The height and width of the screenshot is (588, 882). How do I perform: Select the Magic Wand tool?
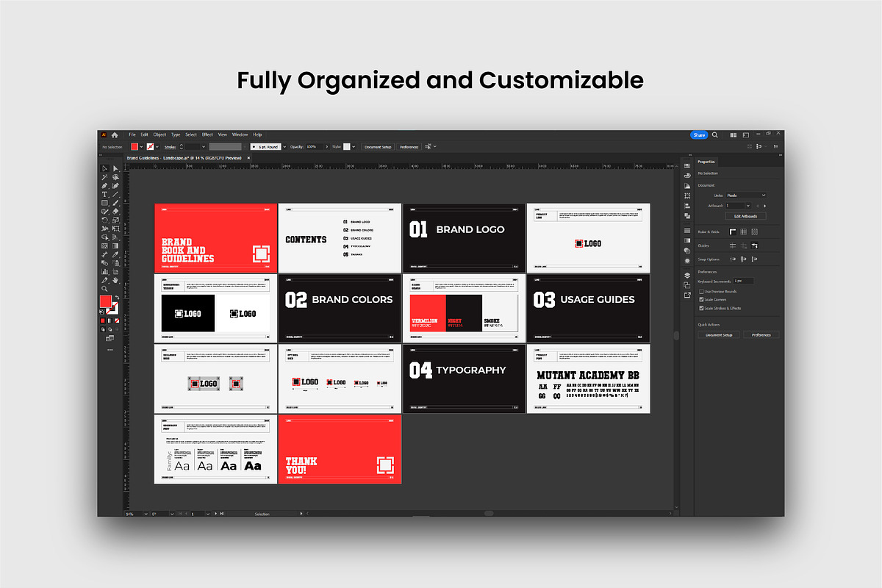[104, 177]
